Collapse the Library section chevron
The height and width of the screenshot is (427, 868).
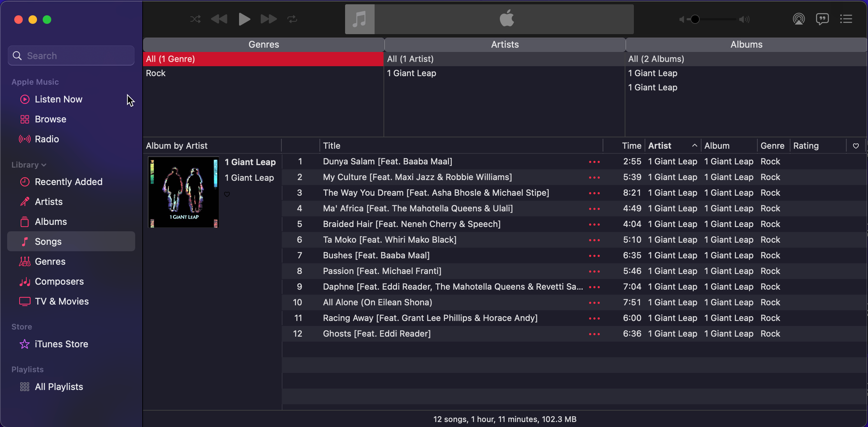point(44,165)
